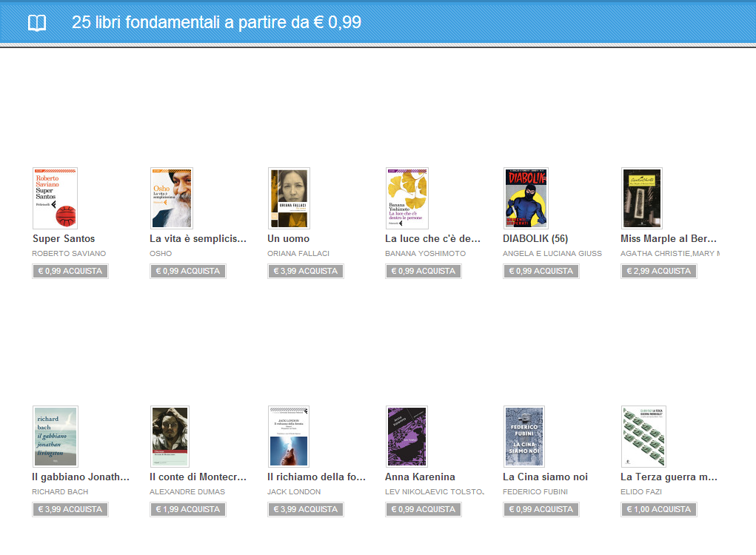
Task: Select author ROBERTO SAVIANO
Action: pos(69,253)
